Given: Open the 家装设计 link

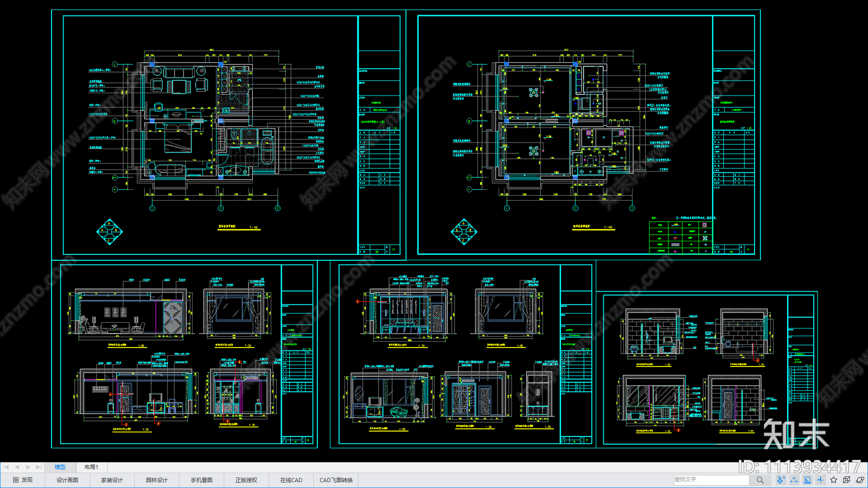Looking at the screenshot, I should click(112, 480).
